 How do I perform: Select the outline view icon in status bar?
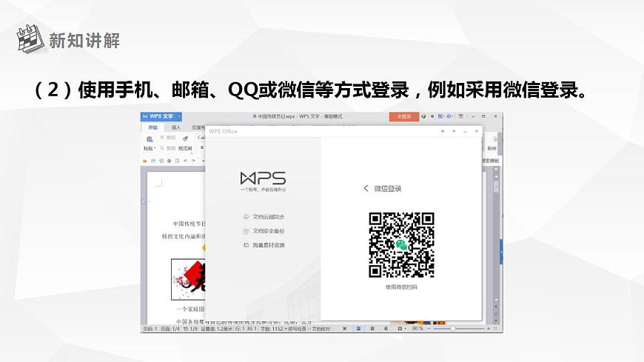[372, 329]
